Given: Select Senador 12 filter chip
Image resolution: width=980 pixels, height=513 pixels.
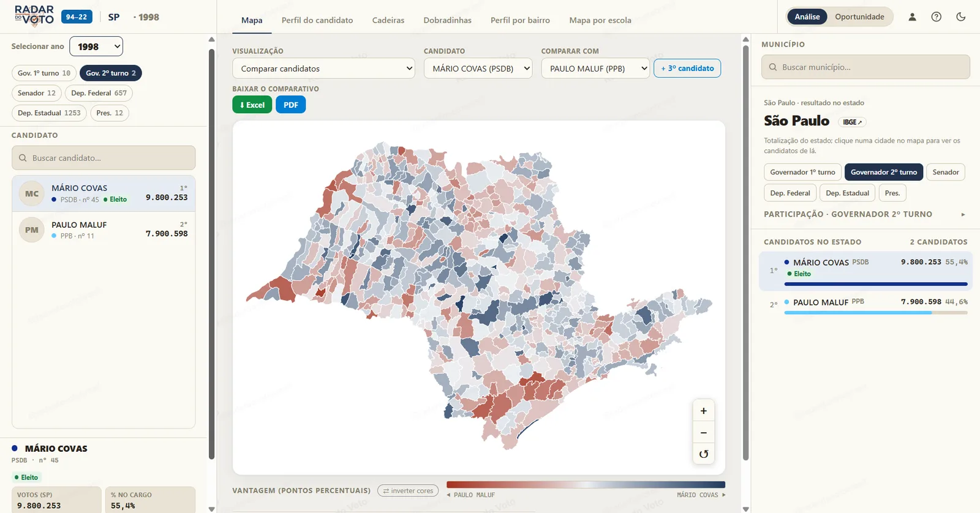Looking at the screenshot, I should [37, 93].
